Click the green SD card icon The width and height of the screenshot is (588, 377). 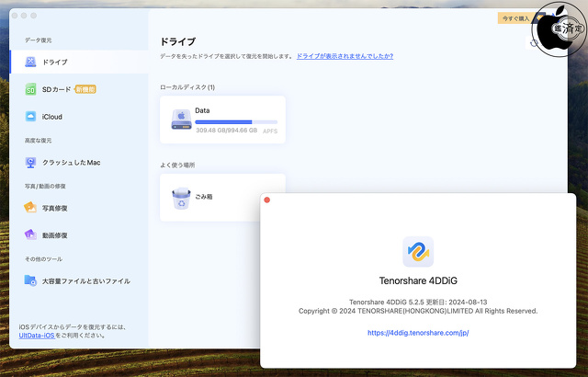pyautogui.click(x=30, y=89)
